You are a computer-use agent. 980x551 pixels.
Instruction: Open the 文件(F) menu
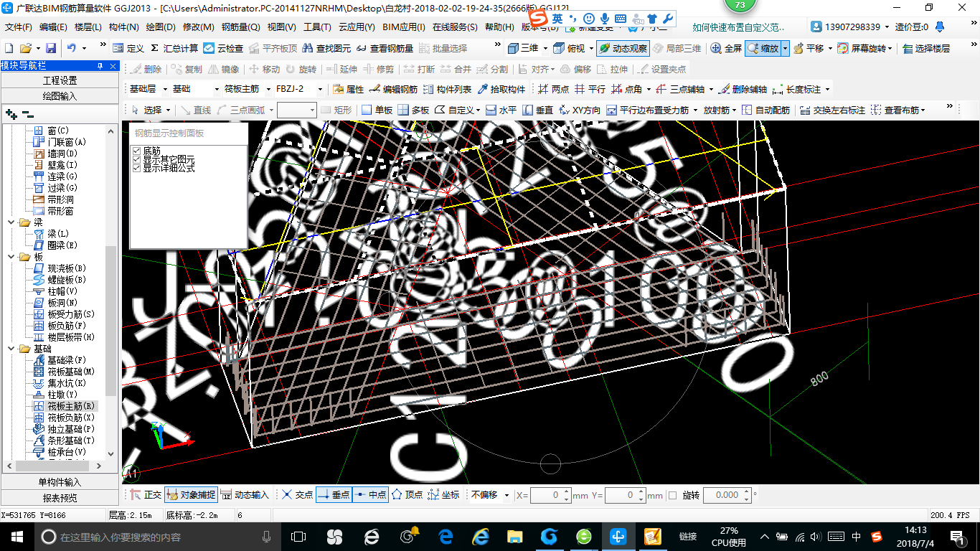coord(19,27)
